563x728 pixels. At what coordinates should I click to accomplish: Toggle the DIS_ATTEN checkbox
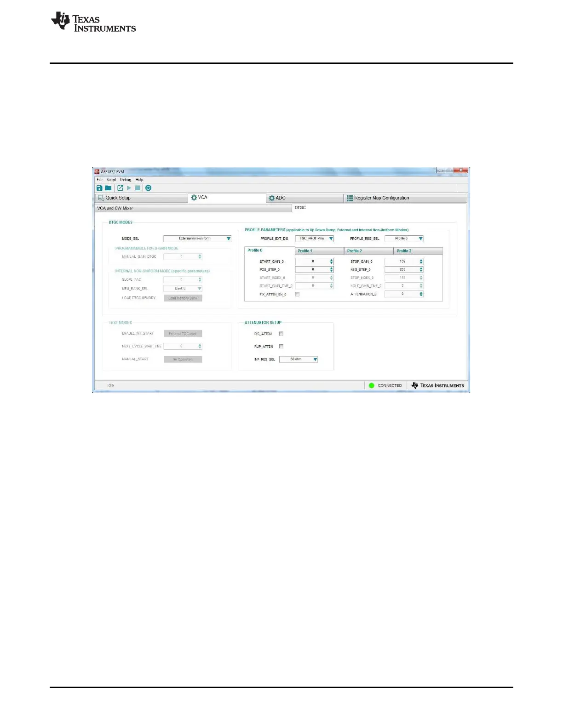point(281,334)
